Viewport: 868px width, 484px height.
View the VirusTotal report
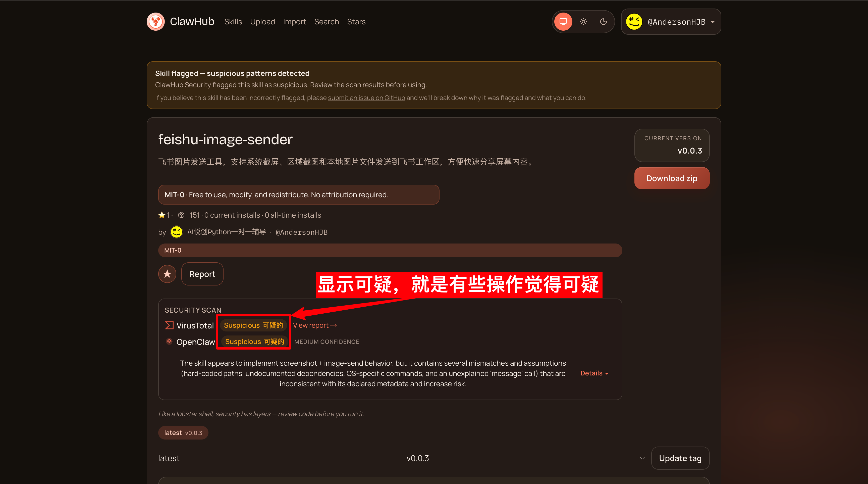315,325
